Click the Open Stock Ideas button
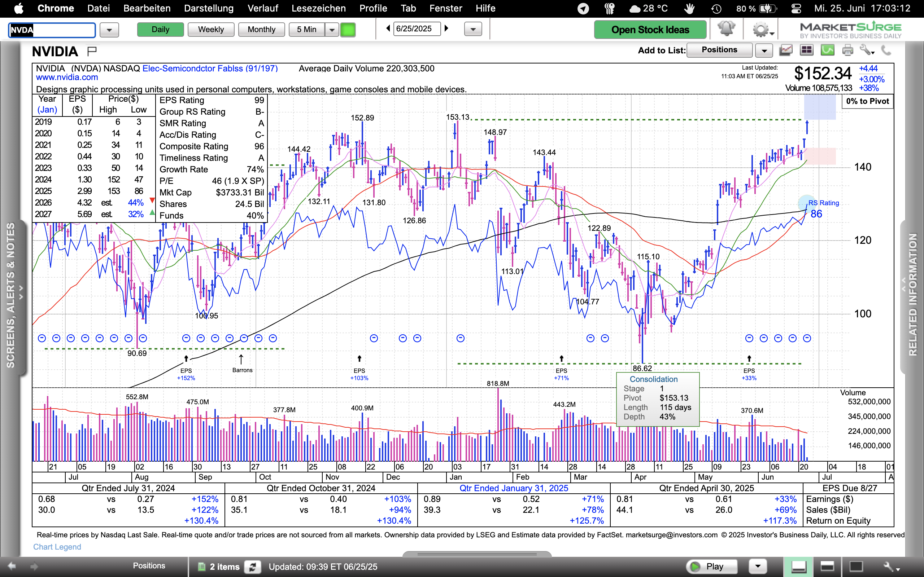This screenshot has width=924, height=577. (650, 29)
